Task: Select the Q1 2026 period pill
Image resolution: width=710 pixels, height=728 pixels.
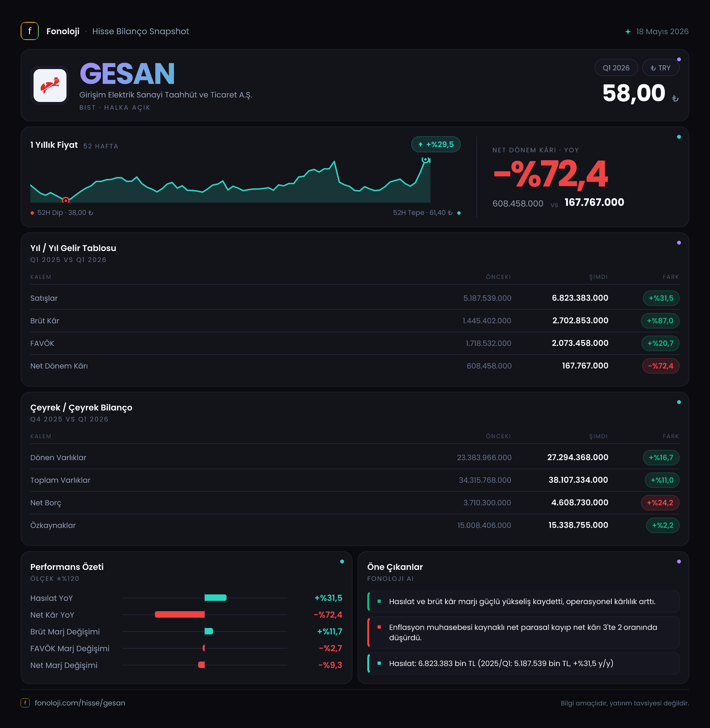Action: [x=616, y=68]
